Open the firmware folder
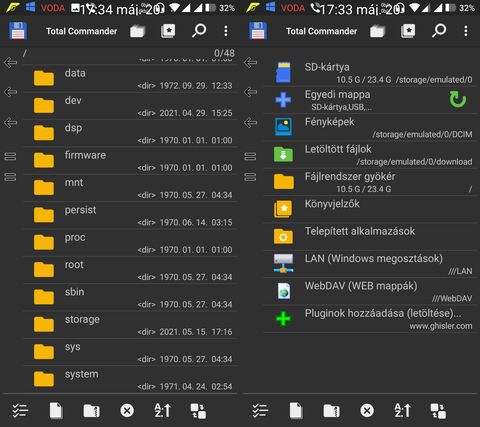The width and height of the screenshot is (480, 427). [x=130, y=161]
